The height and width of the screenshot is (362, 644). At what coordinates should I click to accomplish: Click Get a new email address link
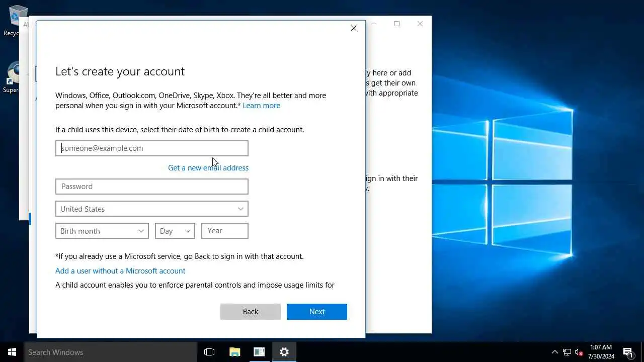(208, 168)
